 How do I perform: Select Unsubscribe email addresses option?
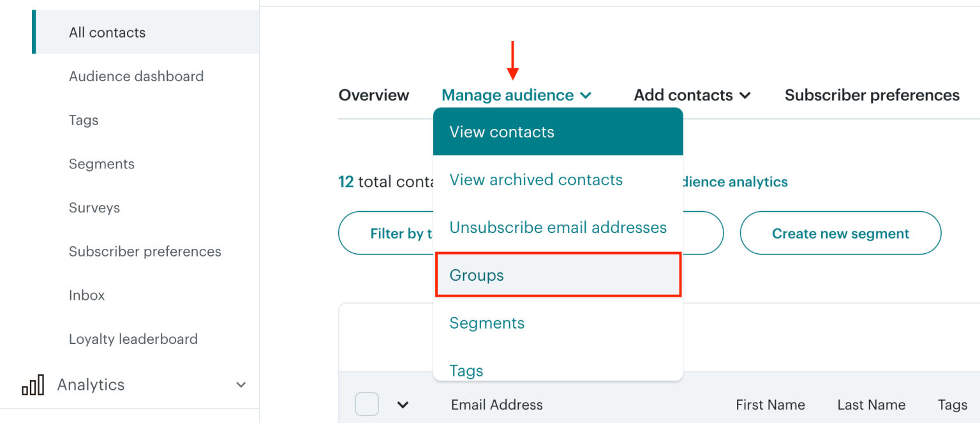[x=558, y=227]
